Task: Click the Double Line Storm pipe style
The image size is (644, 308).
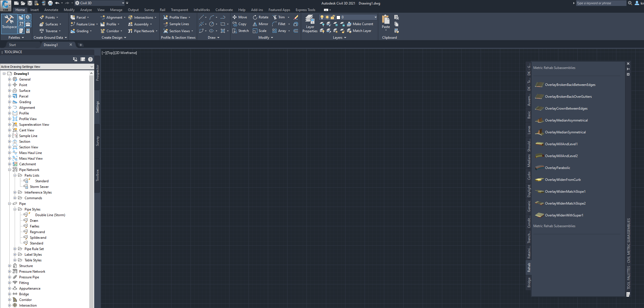Action: 49,215
